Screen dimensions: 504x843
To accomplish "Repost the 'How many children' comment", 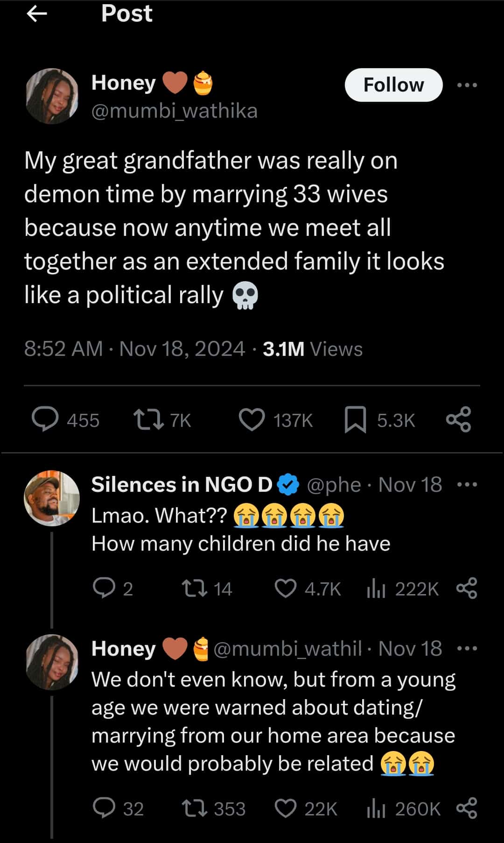I will pyautogui.click(x=195, y=588).
